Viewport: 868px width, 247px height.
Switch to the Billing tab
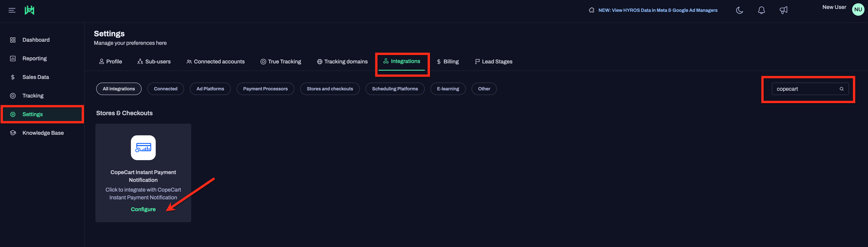(x=448, y=62)
